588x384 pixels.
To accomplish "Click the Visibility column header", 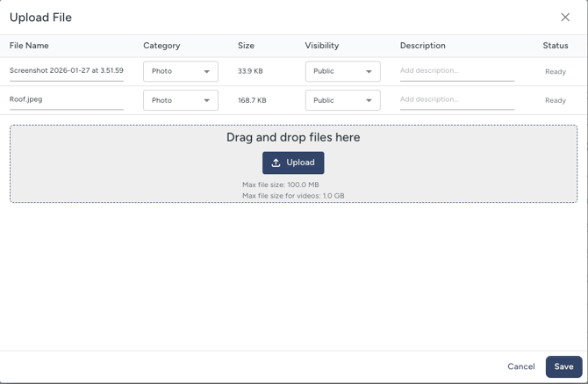I will [322, 46].
